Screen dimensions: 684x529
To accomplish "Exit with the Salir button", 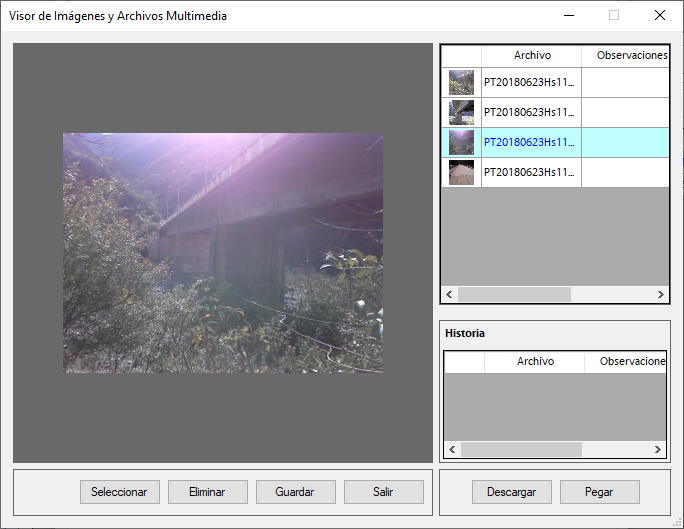I will 383,492.
